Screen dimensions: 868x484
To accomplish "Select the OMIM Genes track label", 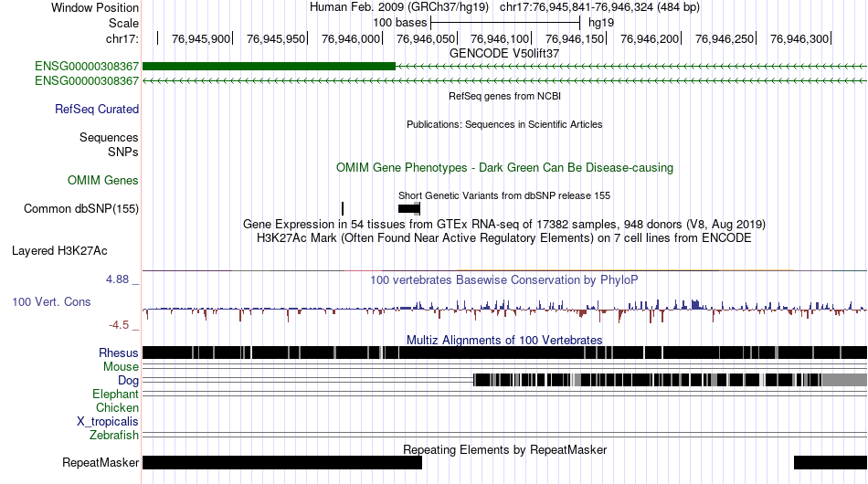I will [103, 180].
